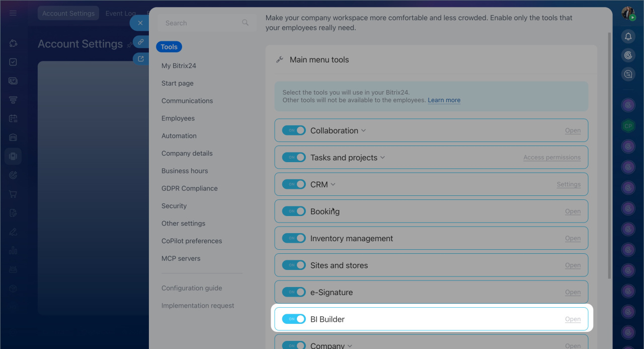Open the notifications bell icon

[628, 36]
